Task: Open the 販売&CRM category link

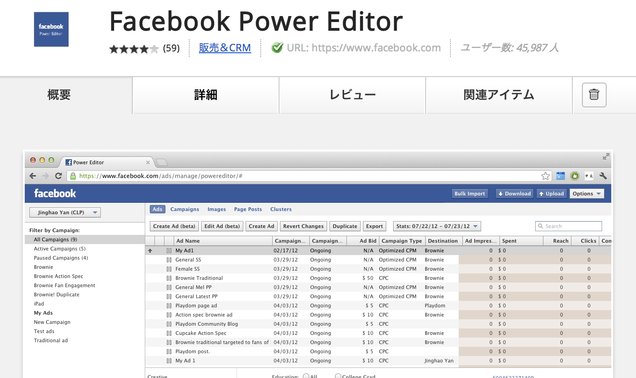Action: 225,48
